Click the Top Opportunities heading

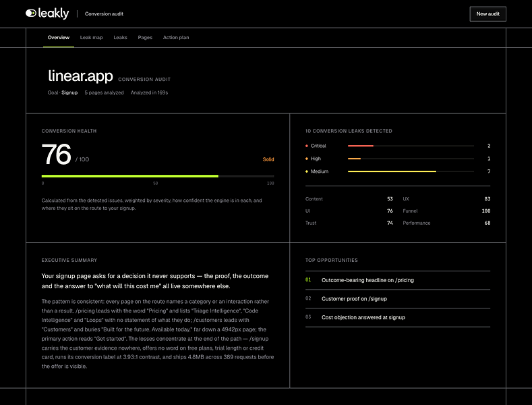point(332,261)
